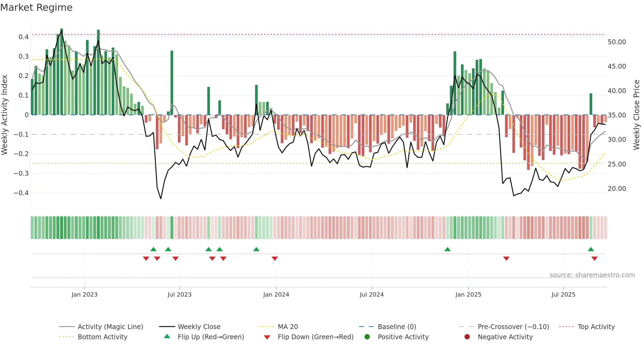The image size is (644, 362).
Task: Open the source: sharemaestro.com link
Action: [x=592, y=275]
